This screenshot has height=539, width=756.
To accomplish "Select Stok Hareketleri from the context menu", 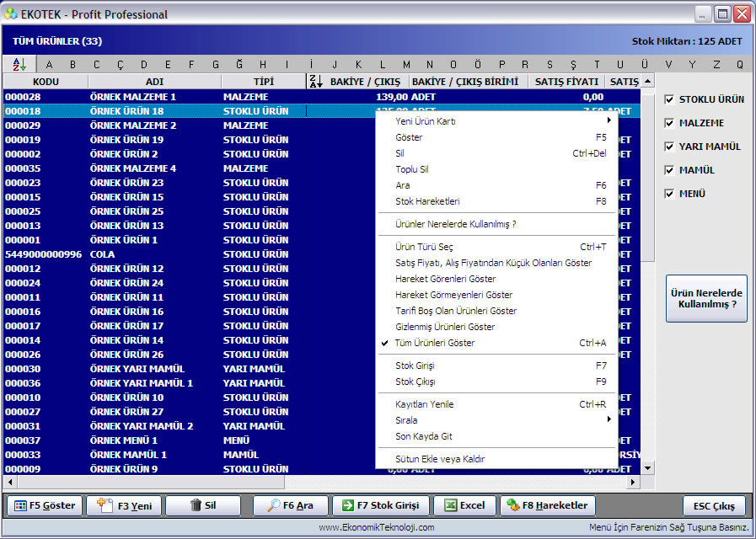I will tap(496, 201).
